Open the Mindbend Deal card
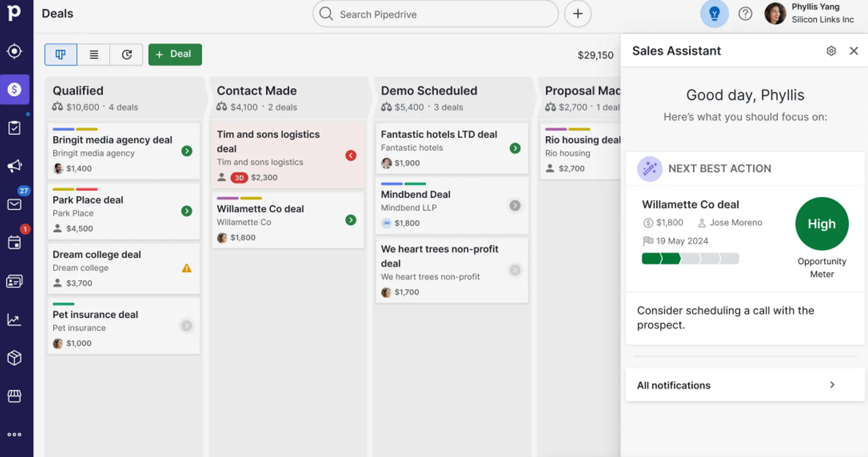This screenshot has width=868, height=457. [452, 205]
